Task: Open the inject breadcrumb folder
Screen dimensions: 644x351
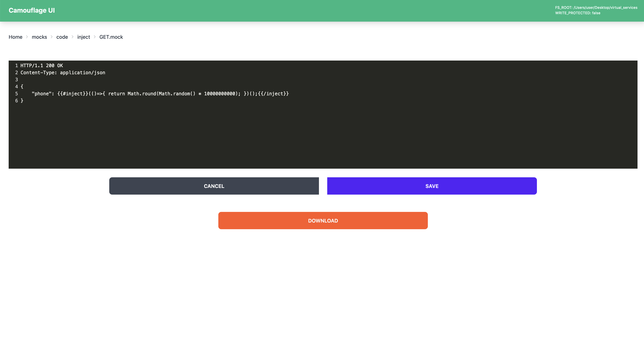Action: click(x=83, y=37)
